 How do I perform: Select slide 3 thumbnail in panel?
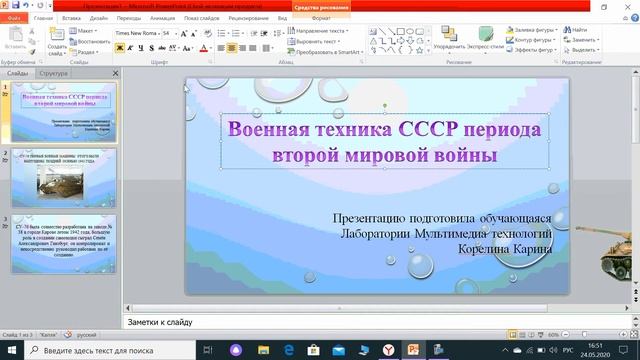(x=64, y=244)
